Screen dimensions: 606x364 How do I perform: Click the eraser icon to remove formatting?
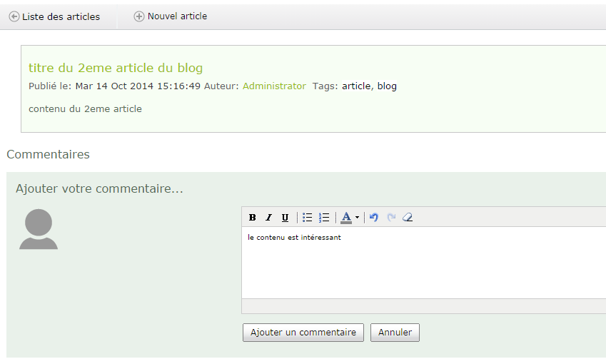(408, 218)
